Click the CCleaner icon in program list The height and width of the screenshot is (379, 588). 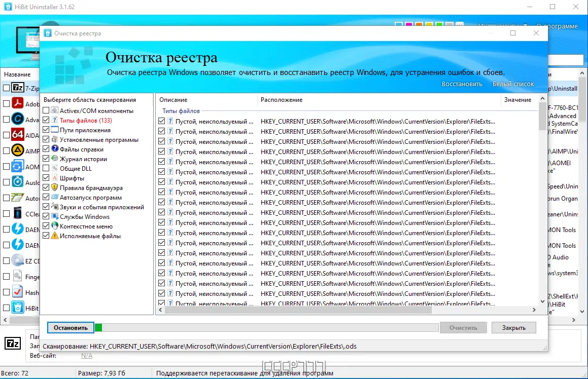click(x=18, y=213)
